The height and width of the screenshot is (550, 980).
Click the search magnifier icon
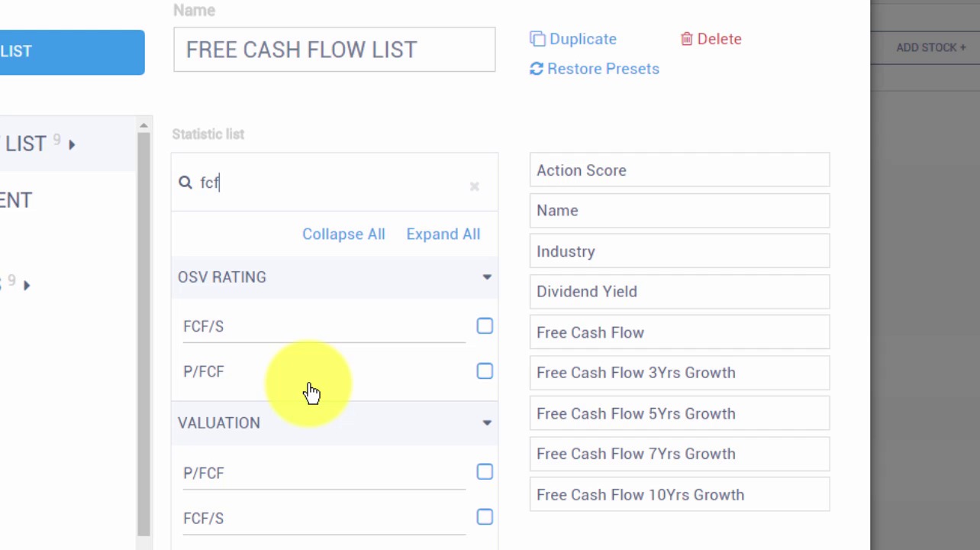click(x=185, y=183)
